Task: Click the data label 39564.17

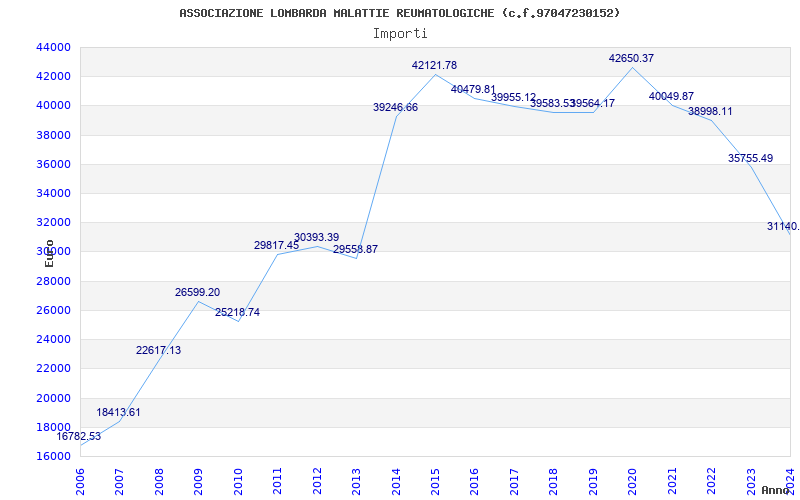Action: (x=593, y=104)
